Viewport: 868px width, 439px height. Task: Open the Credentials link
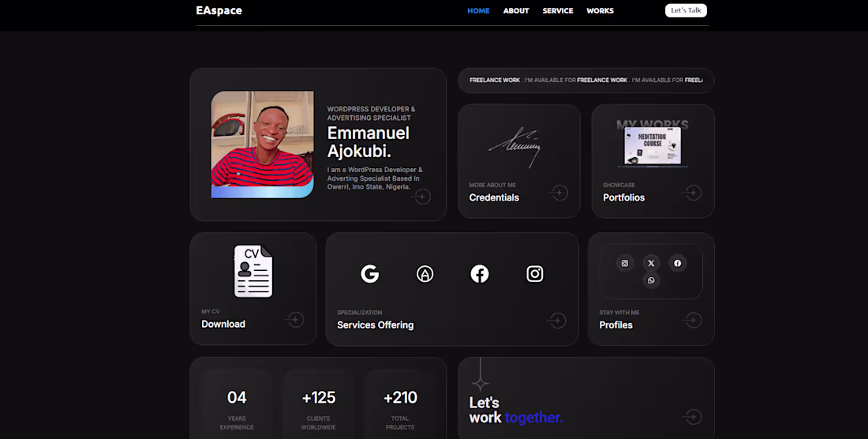click(x=494, y=197)
